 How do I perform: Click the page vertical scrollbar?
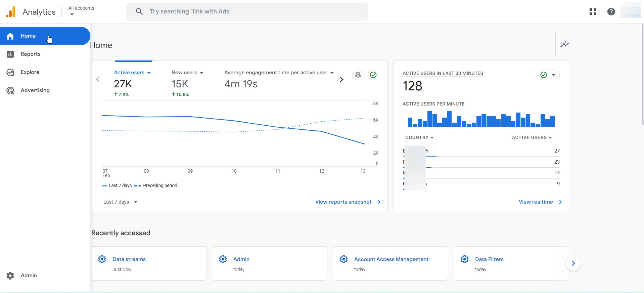[x=643, y=74]
